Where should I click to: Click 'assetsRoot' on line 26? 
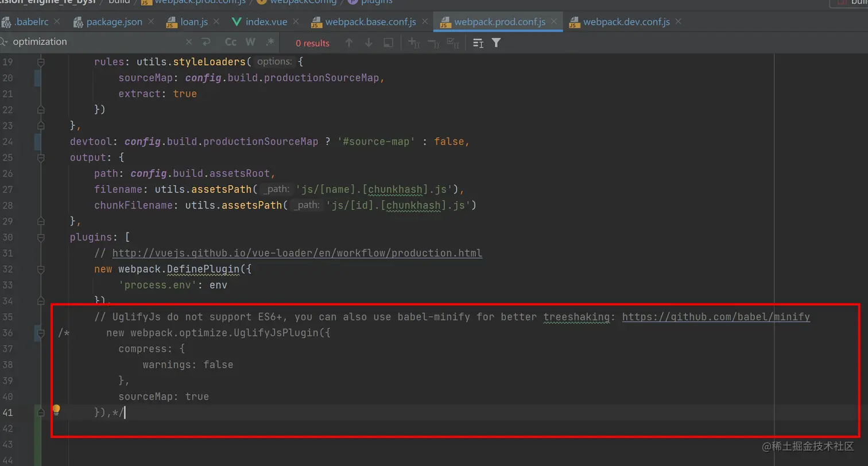239,173
